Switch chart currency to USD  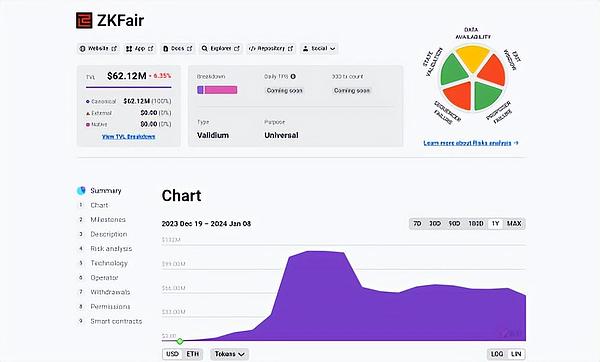(173, 354)
